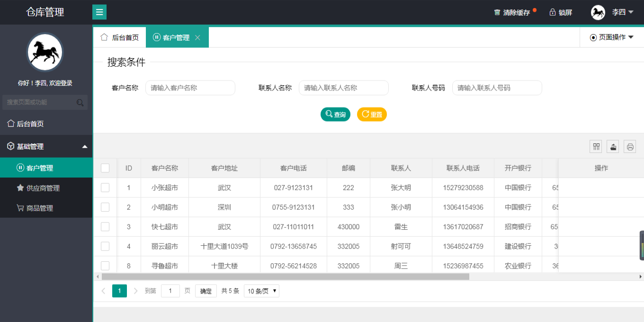Click the magnifier icon in the sidebar search
The image size is (644, 322).
80,102
